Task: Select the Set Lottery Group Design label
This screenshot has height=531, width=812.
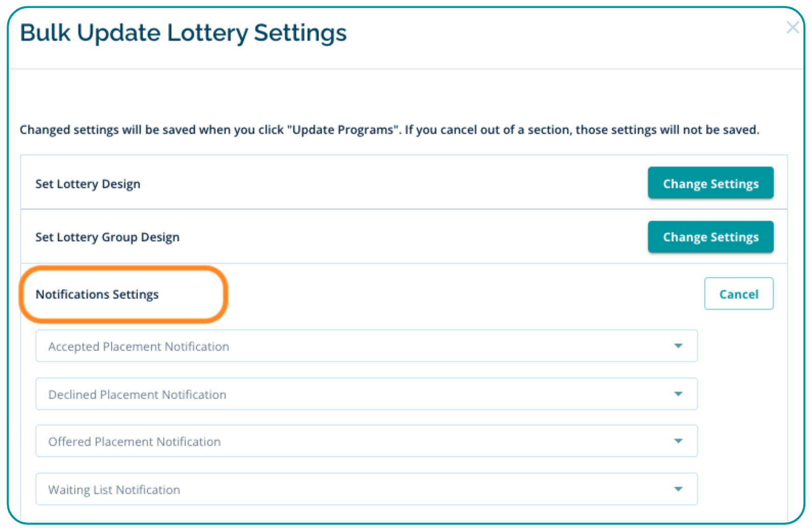Action: point(107,237)
